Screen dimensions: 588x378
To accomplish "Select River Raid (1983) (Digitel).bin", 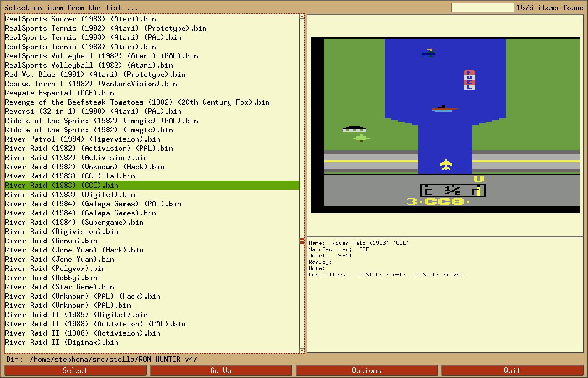I will click(x=70, y=194).
